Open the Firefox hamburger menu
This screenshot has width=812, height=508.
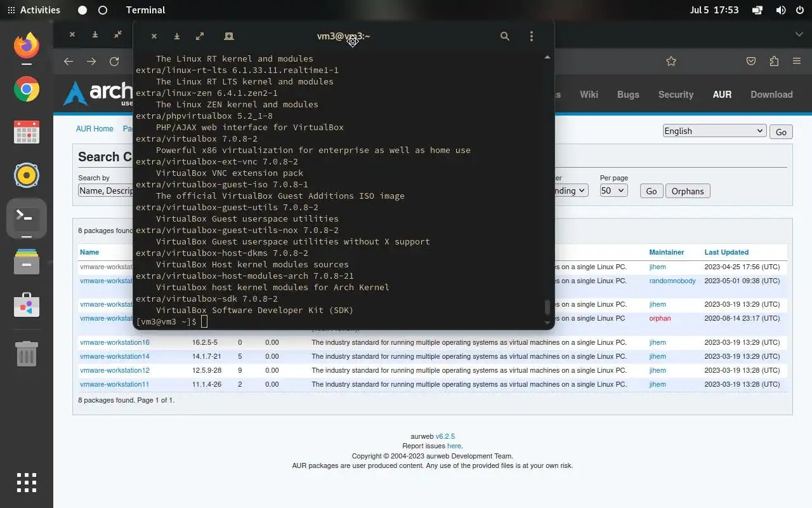click(x=797, y=61)
